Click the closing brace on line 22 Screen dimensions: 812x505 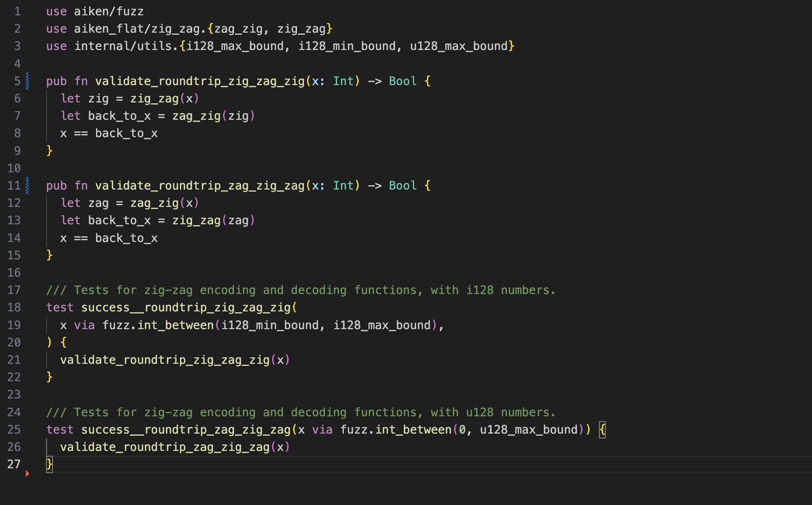49,377
